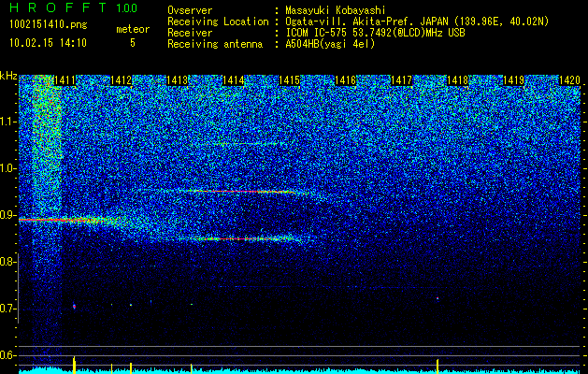Image resolution: width=588 pixels, height=374 pixels.
Task: Click the 1418 time axis label
Action: tap(457, 80)
